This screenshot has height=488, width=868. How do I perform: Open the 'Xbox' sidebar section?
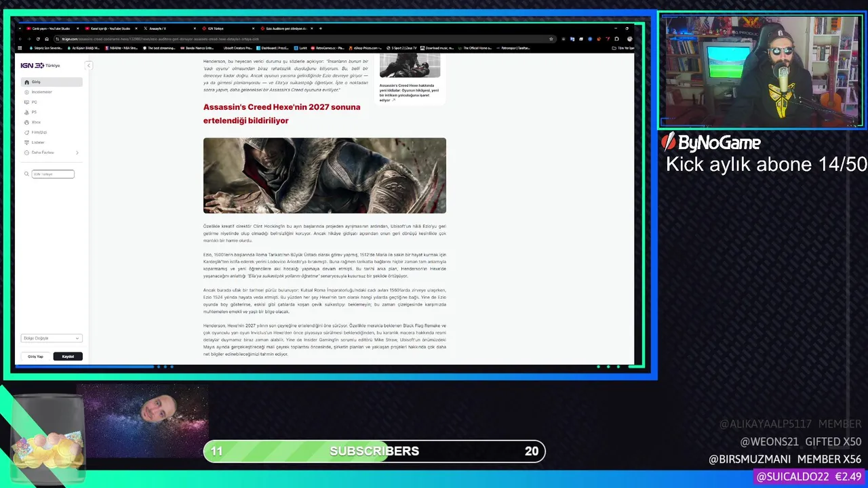[x=52, y=123]
